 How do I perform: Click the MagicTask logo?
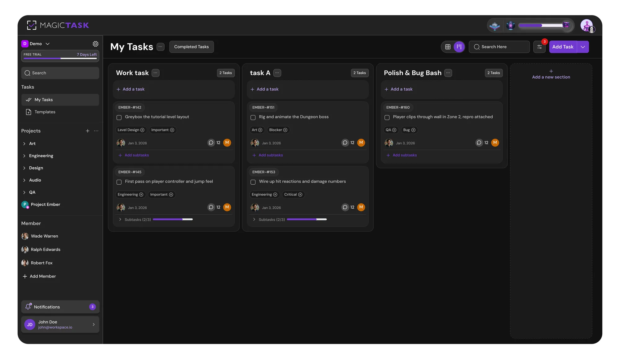pyautogui.click(x=58, y=25)
